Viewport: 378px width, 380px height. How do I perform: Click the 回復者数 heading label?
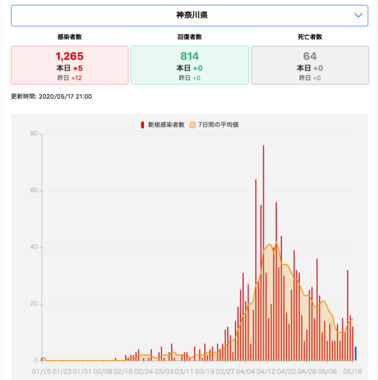190,37
